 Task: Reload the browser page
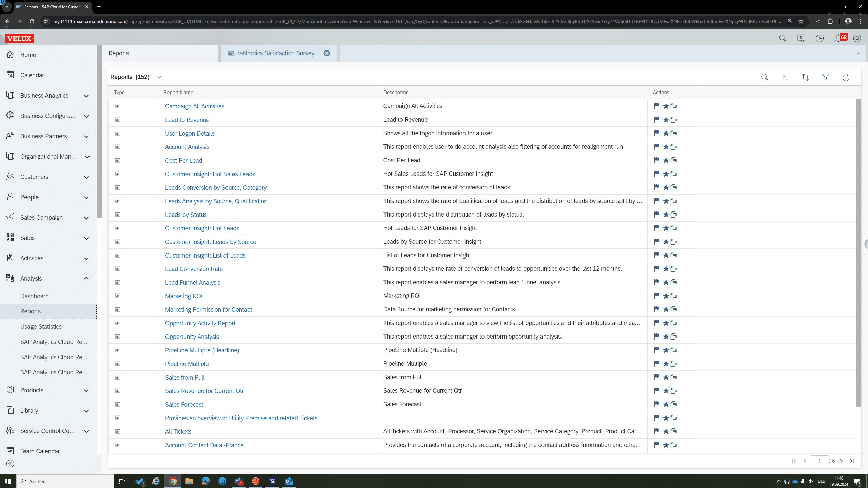[x=32, y=21]
